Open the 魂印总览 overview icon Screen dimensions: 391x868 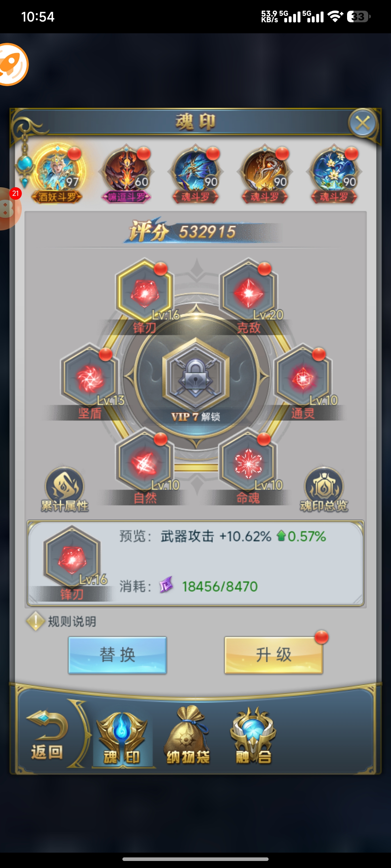324,489
